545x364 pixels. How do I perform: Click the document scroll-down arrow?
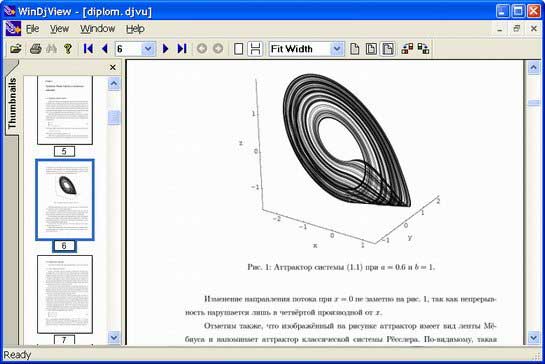[x=534, y=338]
